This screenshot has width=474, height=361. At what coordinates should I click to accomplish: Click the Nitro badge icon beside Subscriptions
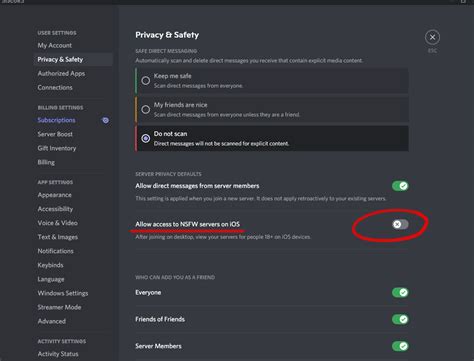[x=105, y=120]
